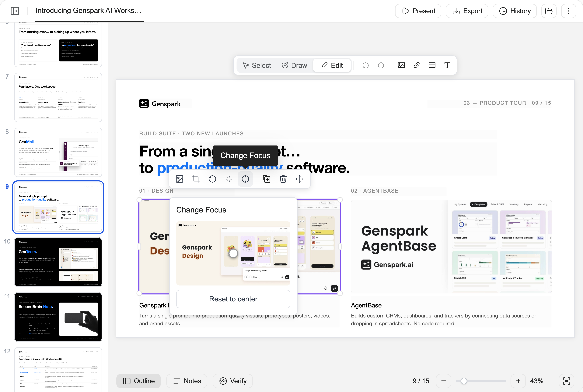Click the Change Focus panel preview image
Image resolution: width=583 pixels, height=392 pixels.
click(233, 253)
